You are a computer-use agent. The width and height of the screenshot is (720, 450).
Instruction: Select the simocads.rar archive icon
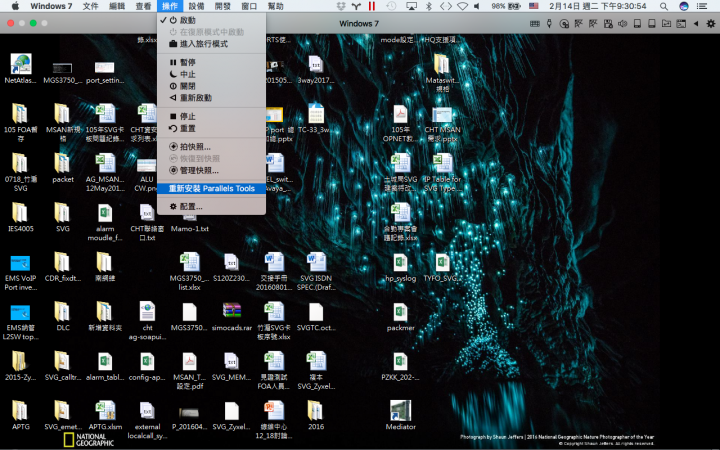231,316
